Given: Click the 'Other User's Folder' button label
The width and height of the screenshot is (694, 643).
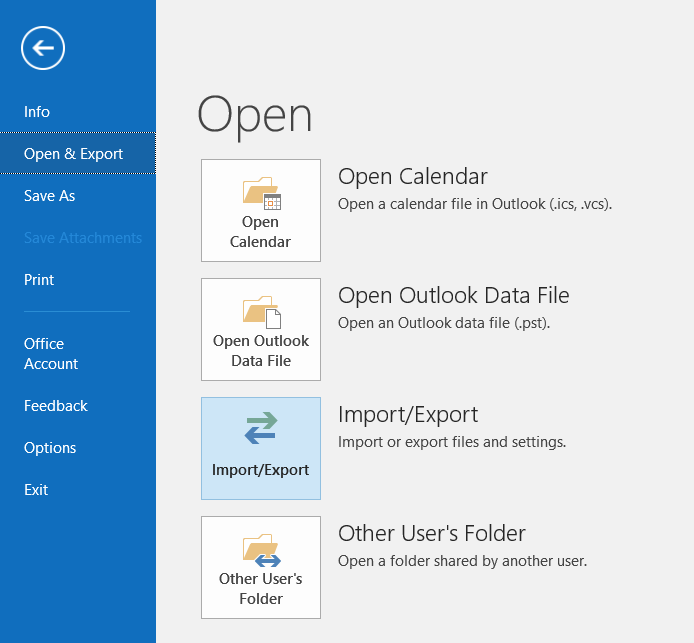Looking at the screenshot, I should (261, 589).
